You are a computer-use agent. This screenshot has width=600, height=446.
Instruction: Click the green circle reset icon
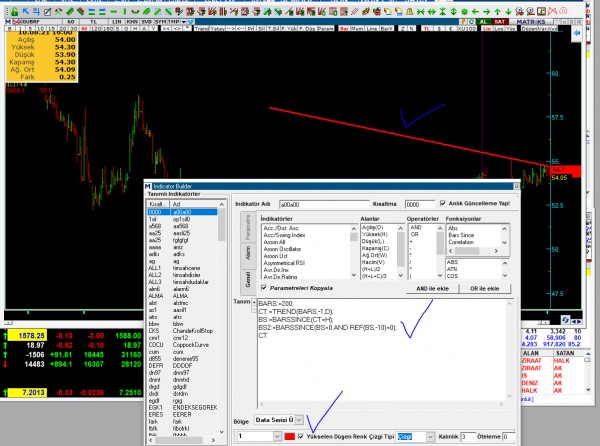pyautogui.click(x=465, y=11)
